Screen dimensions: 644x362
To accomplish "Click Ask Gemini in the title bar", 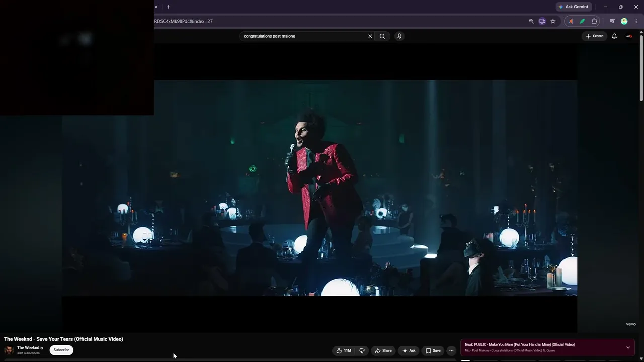I will pos(574,7).
